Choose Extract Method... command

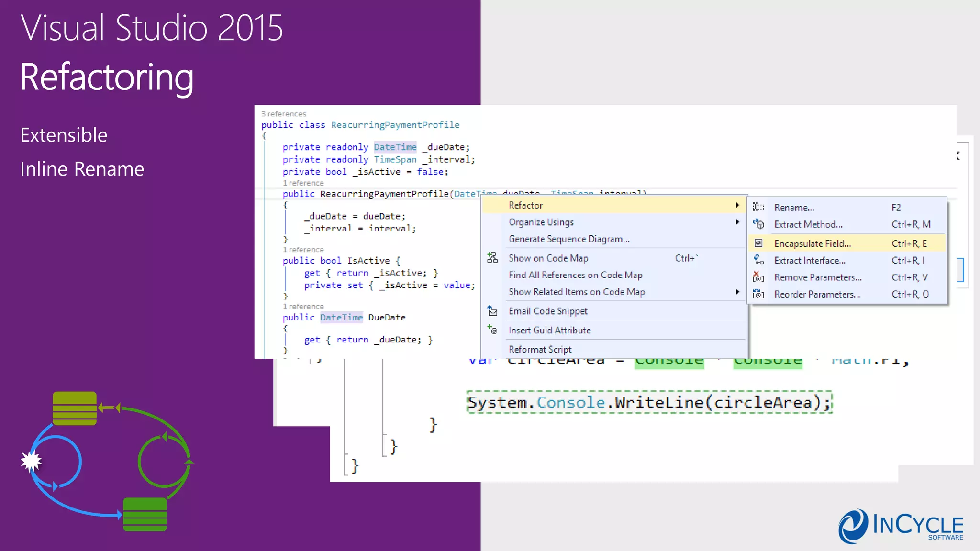(847, 224)
